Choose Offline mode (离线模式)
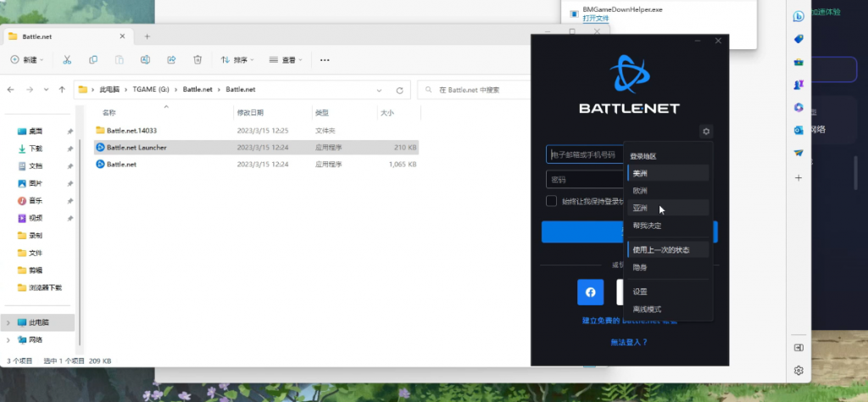 [668, 310]
